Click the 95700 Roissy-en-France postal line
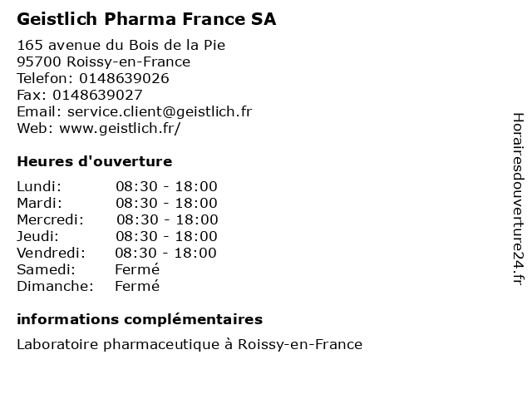Viewport: 532px width, 399px height. tap(103, 62)
